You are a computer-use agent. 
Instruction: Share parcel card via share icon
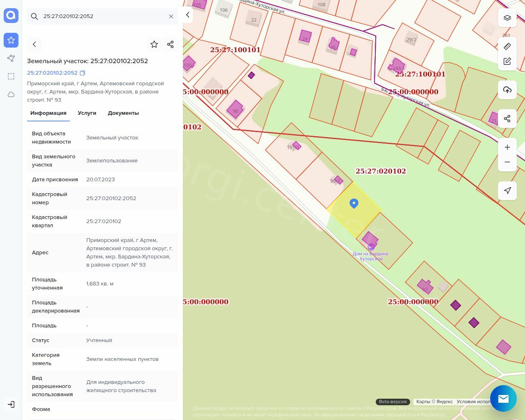pos(171,44)
